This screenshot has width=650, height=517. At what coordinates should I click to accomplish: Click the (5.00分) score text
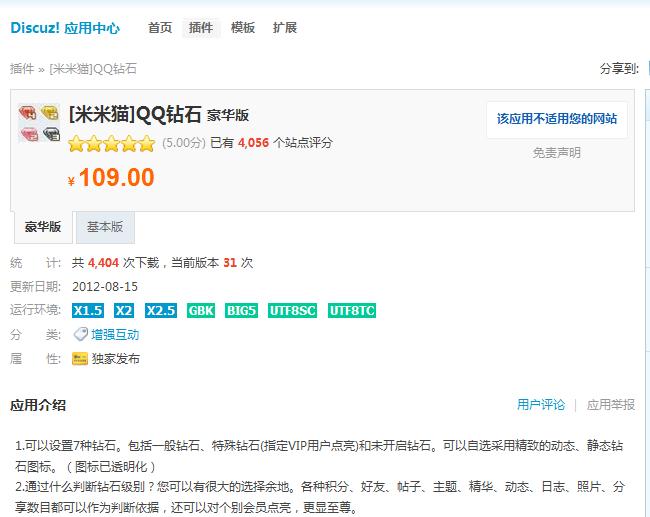184,143
